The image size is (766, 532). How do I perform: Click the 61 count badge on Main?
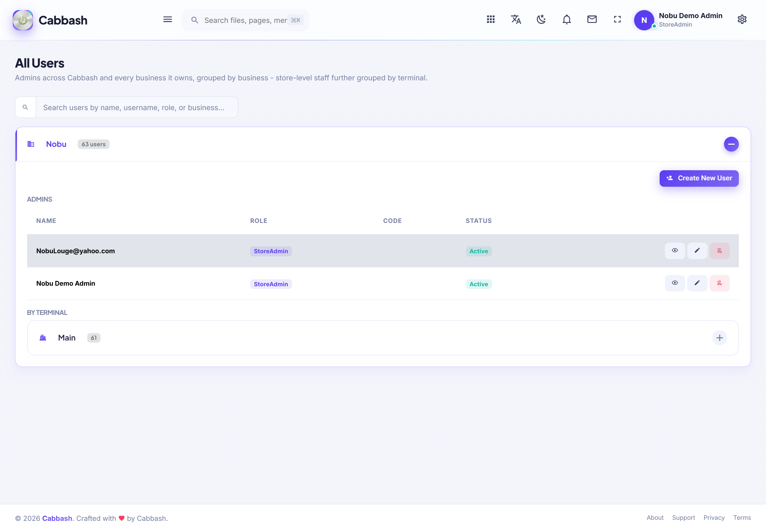point(94,338)
